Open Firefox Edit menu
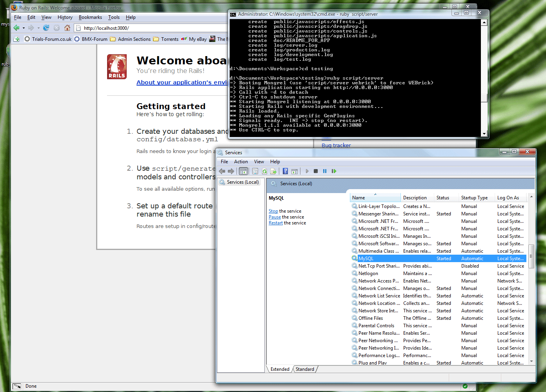 [31, 17]
